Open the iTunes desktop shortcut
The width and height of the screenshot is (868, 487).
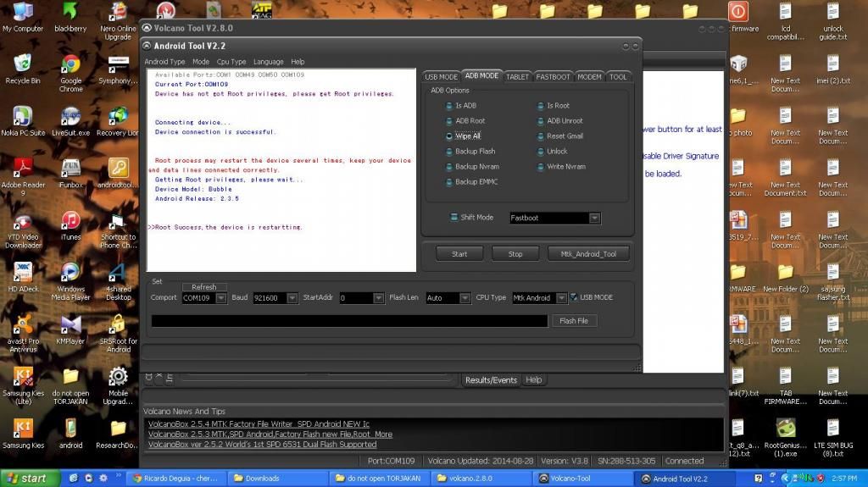(71, 221)
